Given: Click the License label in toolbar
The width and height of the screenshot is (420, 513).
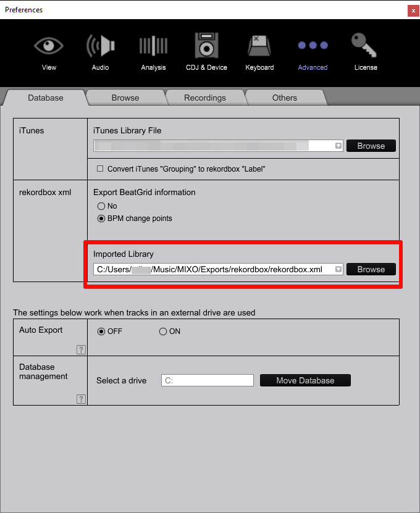Looking at the screenshot, I should point(366,67).
